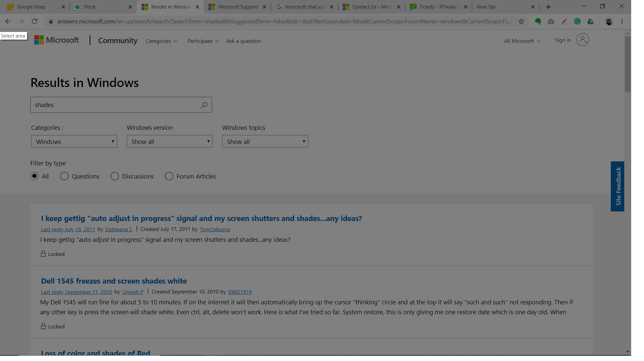This screenshot has height=361, width=644.
Task: Open the Google Drive extension icon
Action: click(x=591, y=21)
